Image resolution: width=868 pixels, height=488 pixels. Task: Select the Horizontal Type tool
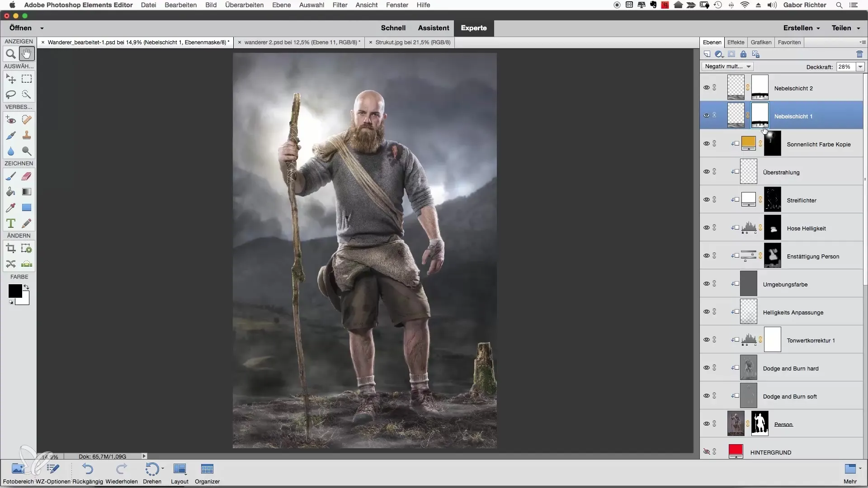tap(11, 223)
